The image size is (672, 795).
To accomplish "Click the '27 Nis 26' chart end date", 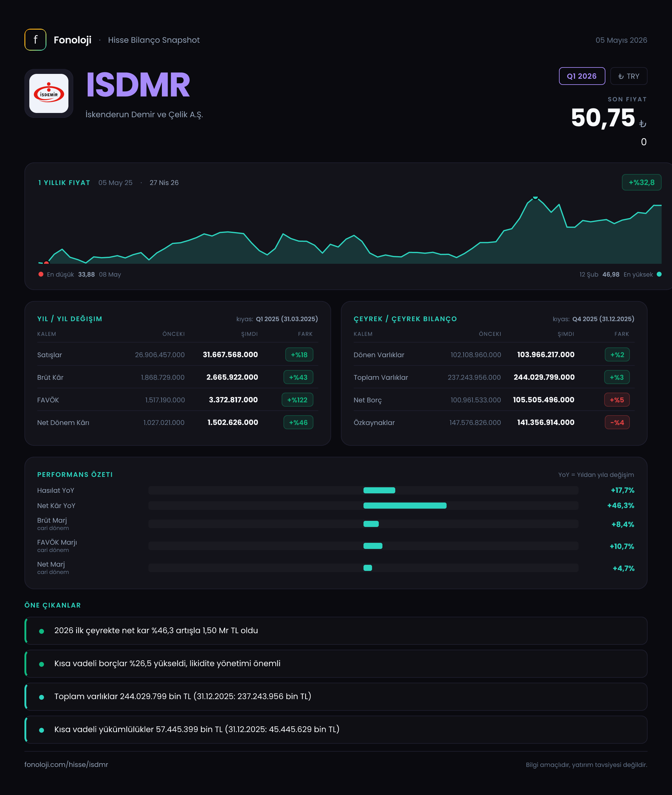I will [164, 182].
